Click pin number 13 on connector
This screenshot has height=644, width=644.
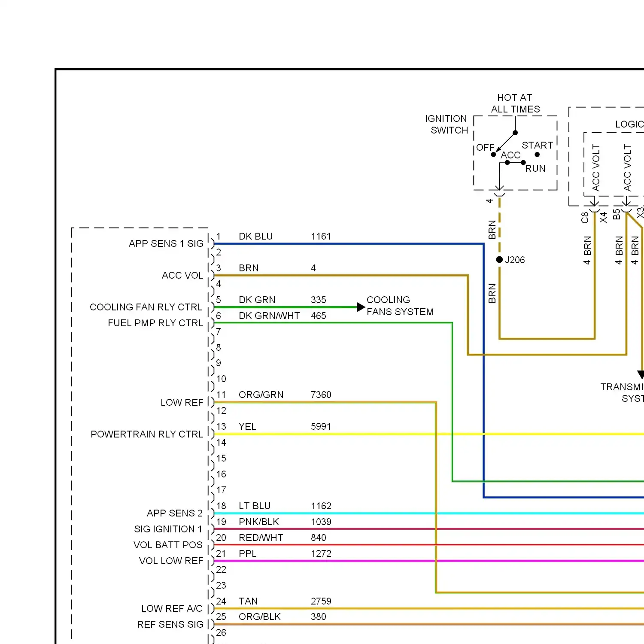[221, 426]
